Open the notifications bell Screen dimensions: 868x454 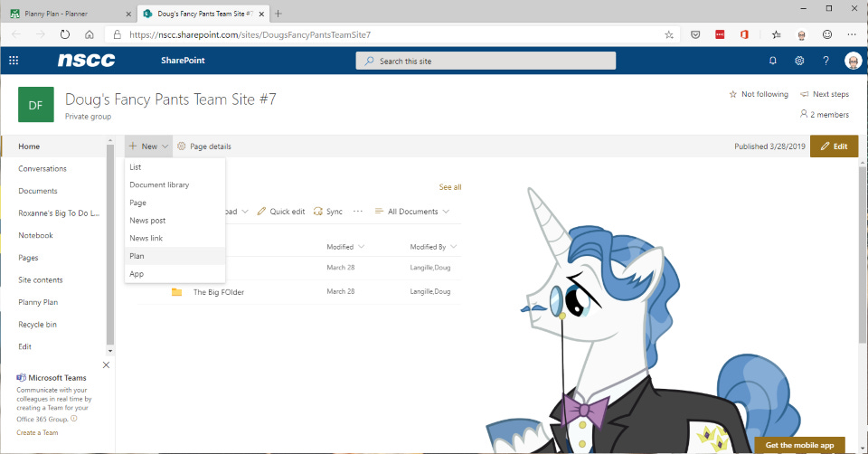tap(773, 61)
